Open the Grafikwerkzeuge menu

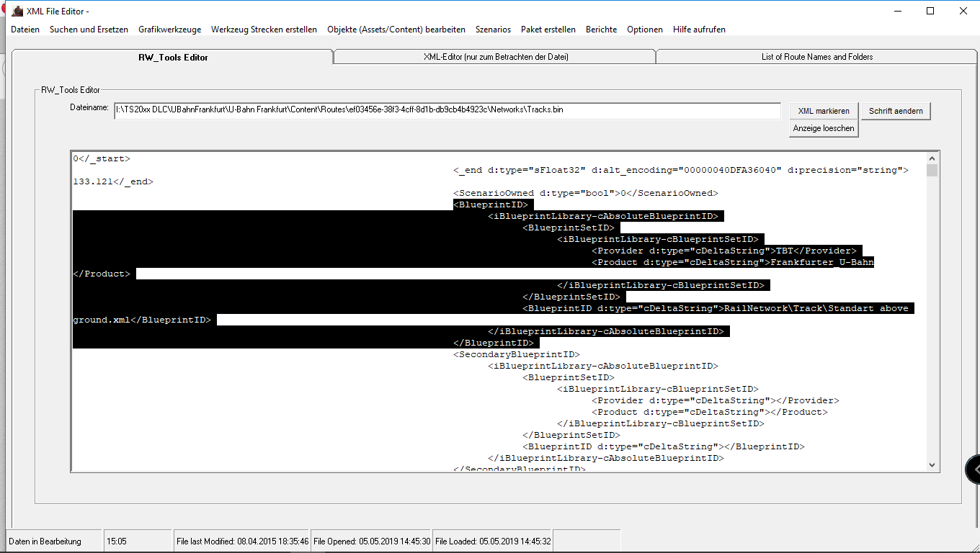[169, 30]
